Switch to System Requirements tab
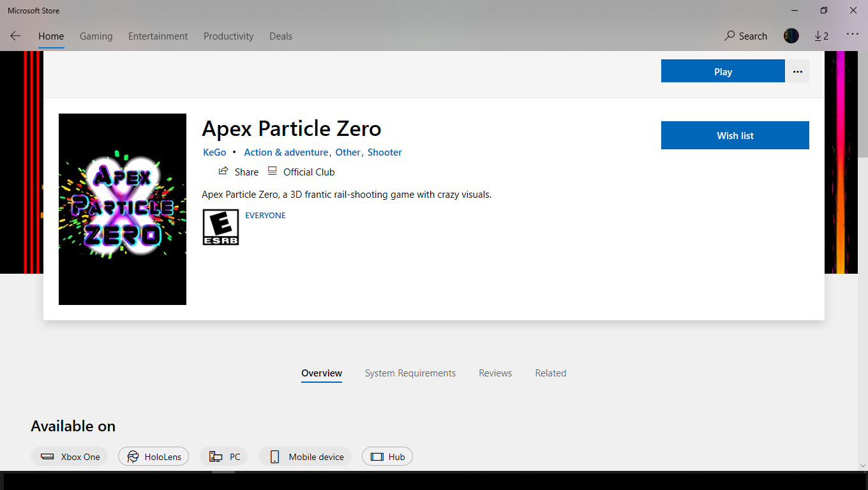Image resolution: width=868 pixels, height=490 pixels. pos(410,373)
